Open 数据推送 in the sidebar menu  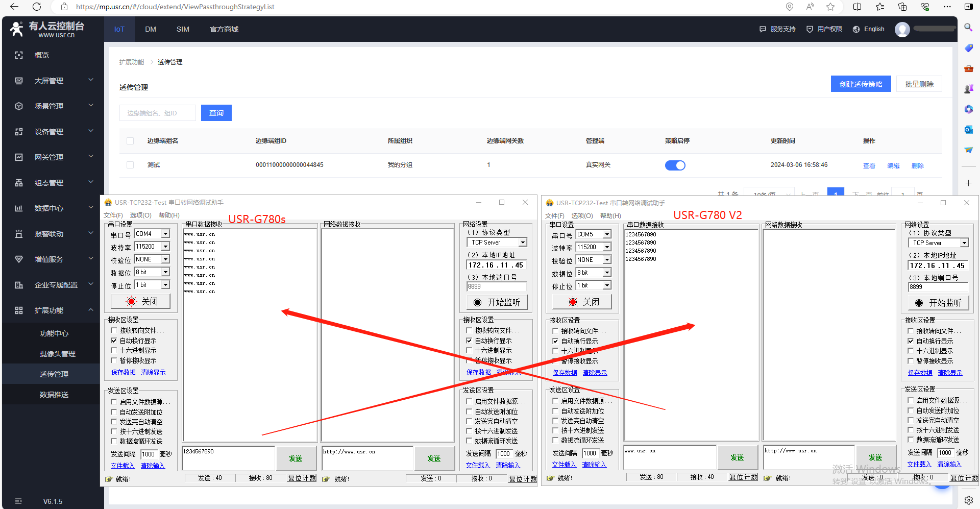coord(54,395)
